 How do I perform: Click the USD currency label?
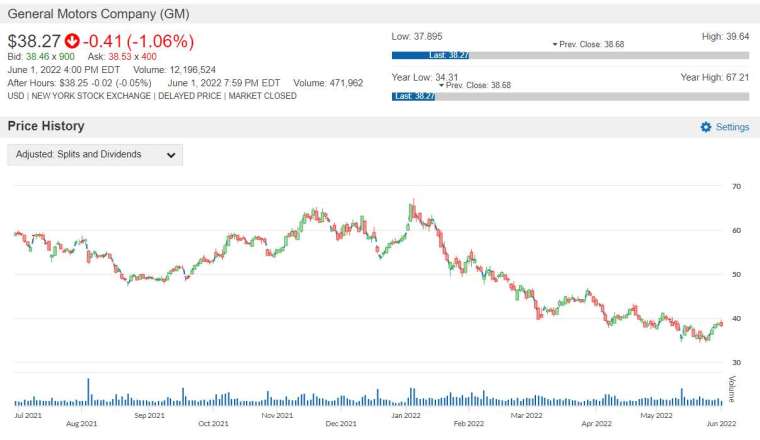click(x=16, y=96)
